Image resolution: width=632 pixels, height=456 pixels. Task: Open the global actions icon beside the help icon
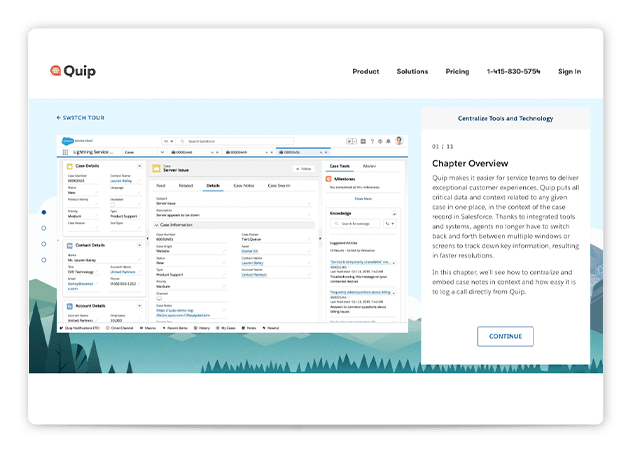click(x=363, y=141)
